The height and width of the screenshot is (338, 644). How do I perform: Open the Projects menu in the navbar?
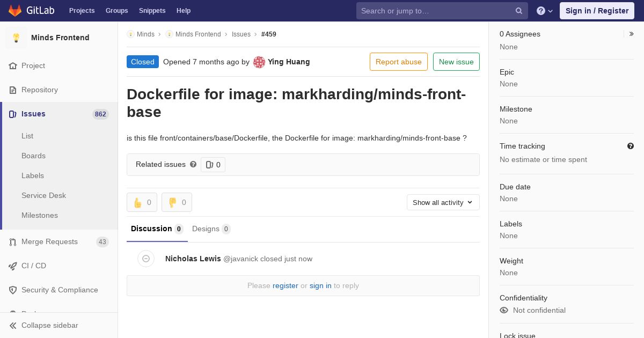tap(82, 11)
